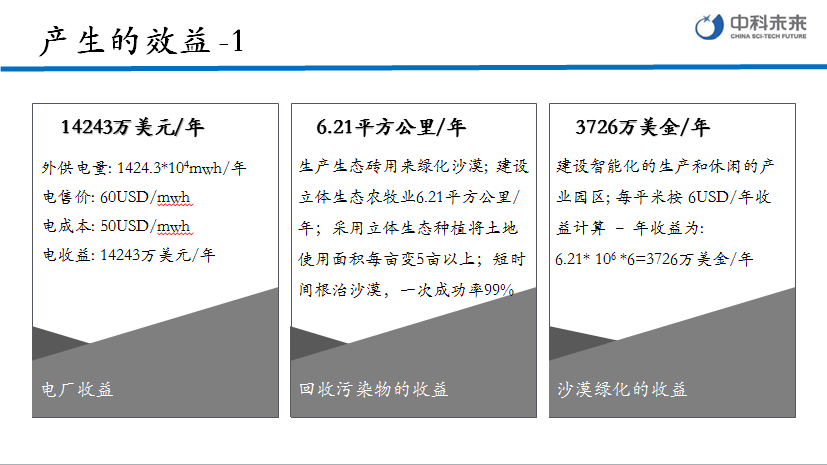
Task: Select the 14243万美元/年 card heading
Action: 132,127
